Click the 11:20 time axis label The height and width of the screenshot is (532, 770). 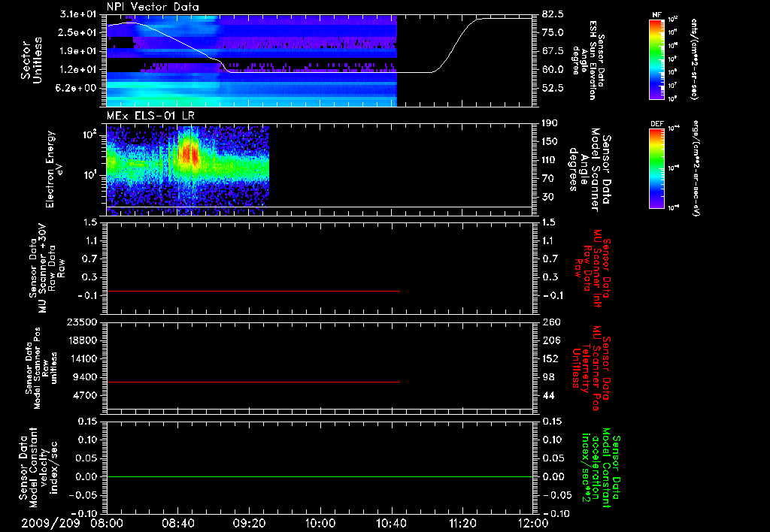pyautogui.click(x=462, y=524)
